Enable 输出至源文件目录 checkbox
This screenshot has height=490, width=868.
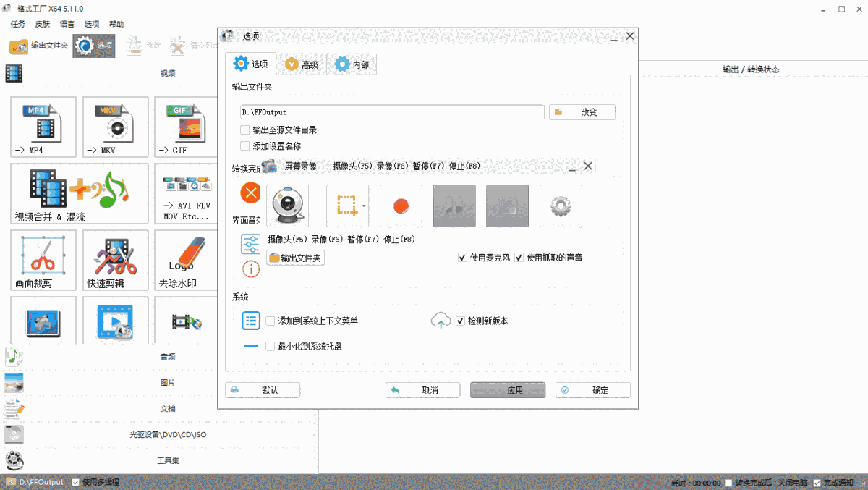click(245, 130)
